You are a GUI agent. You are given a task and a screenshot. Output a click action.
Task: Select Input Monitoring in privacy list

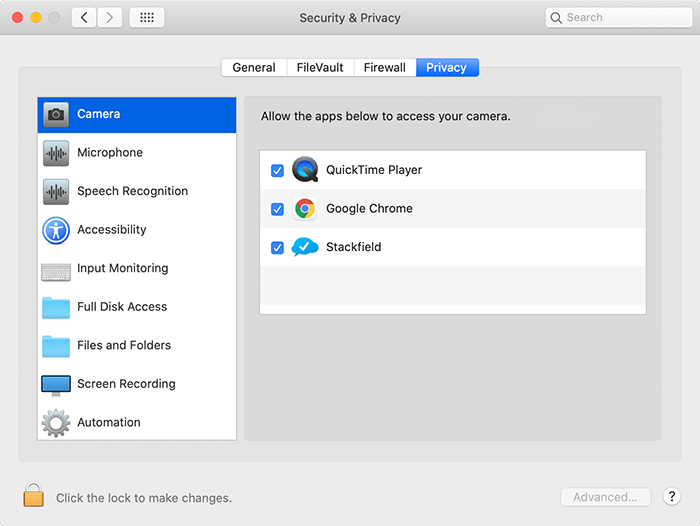pos(137,268)
